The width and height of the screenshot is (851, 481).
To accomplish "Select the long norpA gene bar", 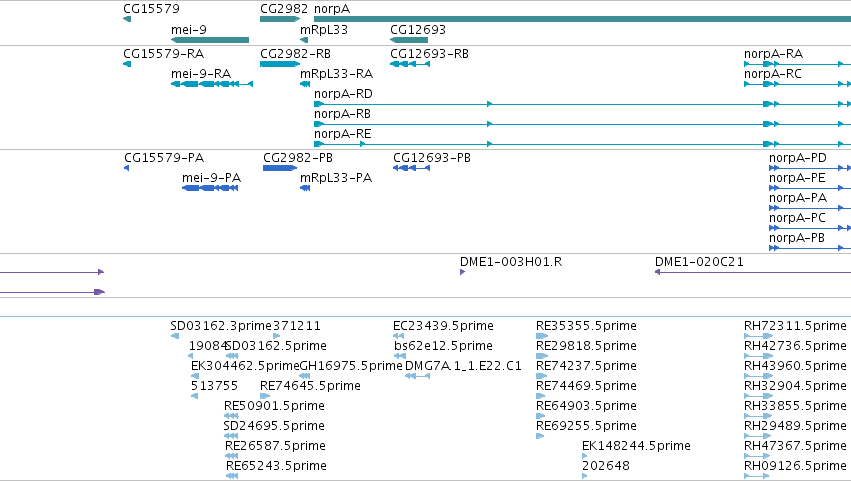I will click(x=582, y=19).
